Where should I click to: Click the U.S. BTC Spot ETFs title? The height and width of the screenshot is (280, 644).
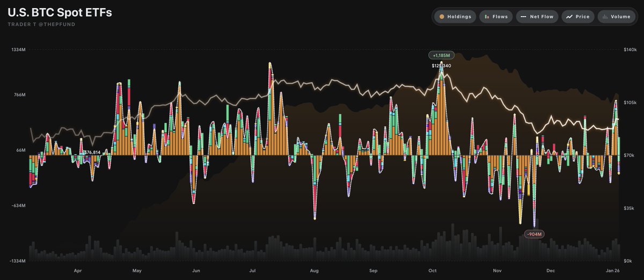(x=60, y=12)
